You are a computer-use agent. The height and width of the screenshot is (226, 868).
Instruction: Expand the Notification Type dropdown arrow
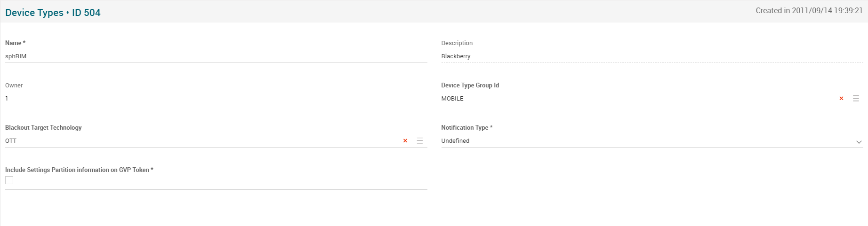(859, 141)
